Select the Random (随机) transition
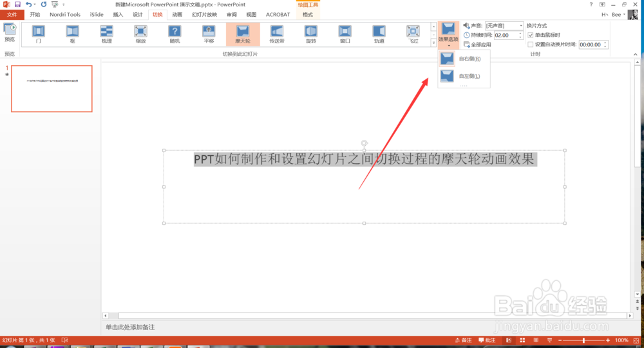 click(x=175, y=34)
